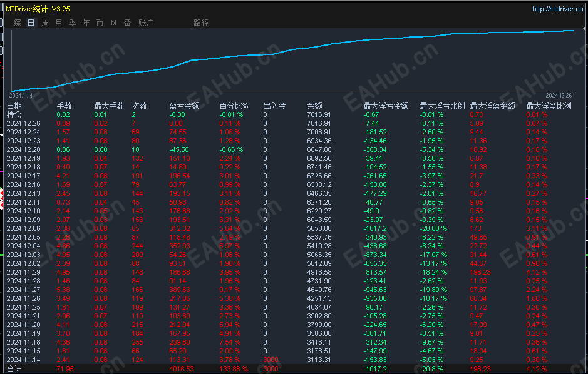588x374 pixels.
Task: Select the 2024.11.14 date row
Action: [x=23, y=360]
